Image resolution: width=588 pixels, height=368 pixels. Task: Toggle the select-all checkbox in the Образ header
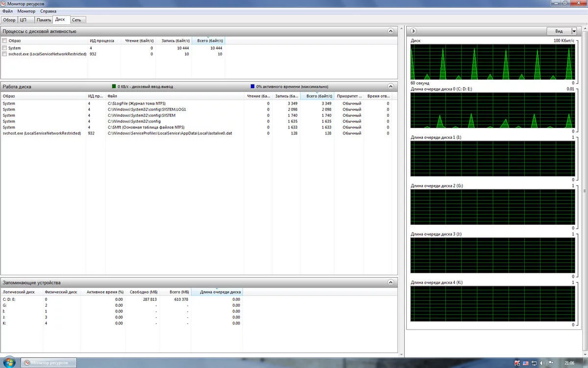point(4,41)
